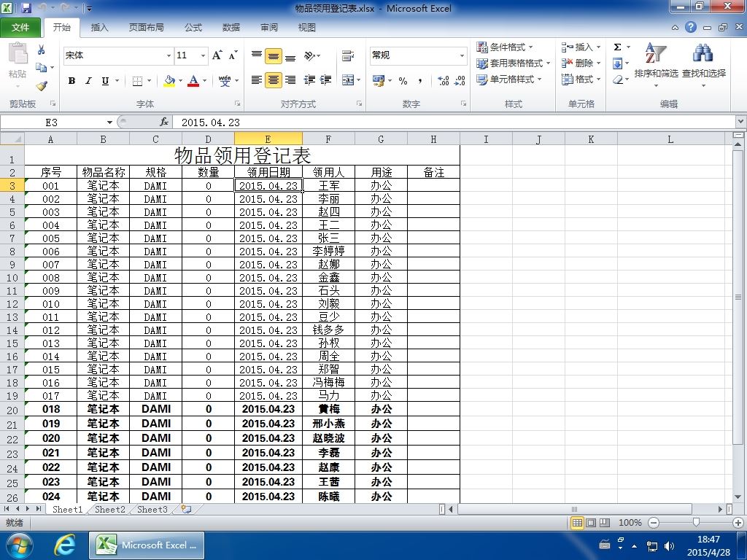The height and width of the screenshot is (560, 747).
Task: Click the Cut scissors icon
Action: (42, 50)
